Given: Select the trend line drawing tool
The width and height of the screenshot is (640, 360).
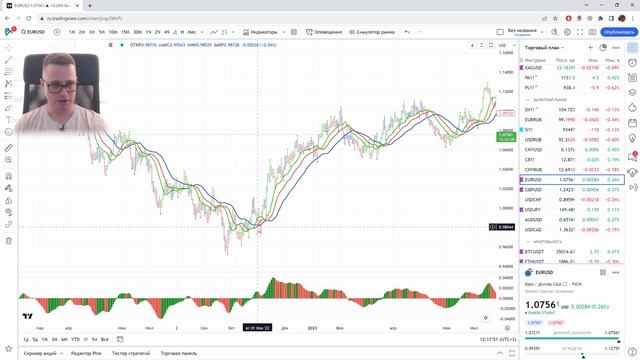Looking at the screenshot, I should [x=8, y=60].
